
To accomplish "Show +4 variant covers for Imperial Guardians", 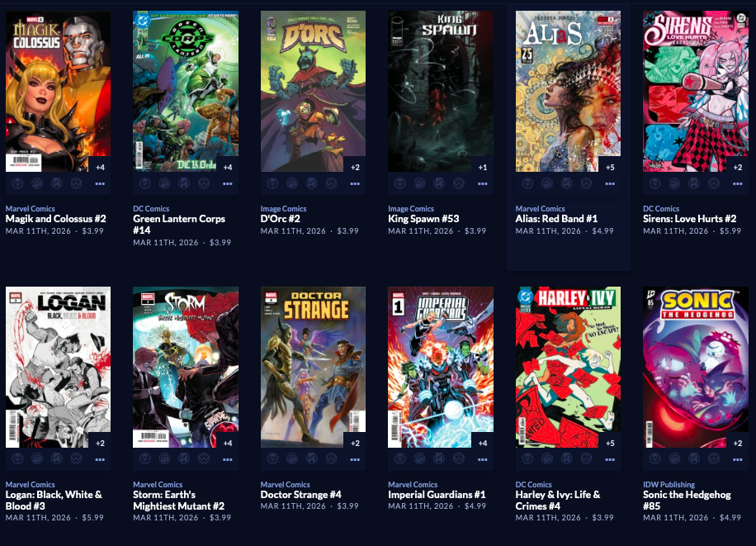I will coord(483,444).
